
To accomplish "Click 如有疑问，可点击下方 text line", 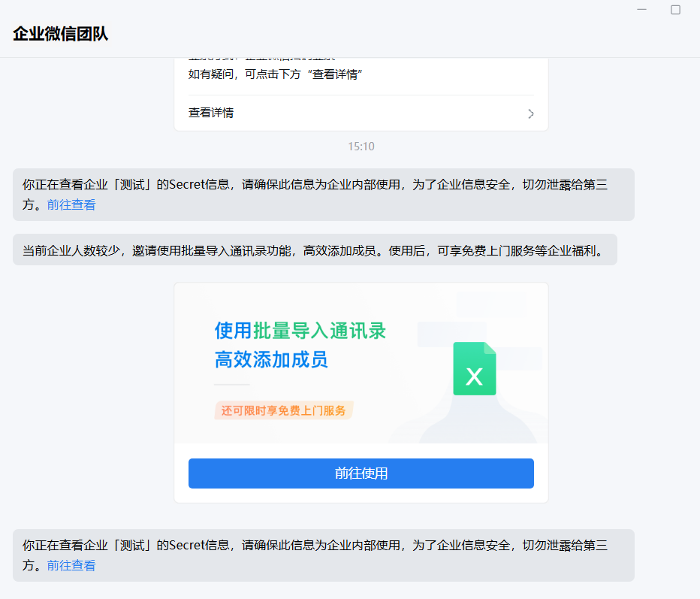I will (275, 74).
